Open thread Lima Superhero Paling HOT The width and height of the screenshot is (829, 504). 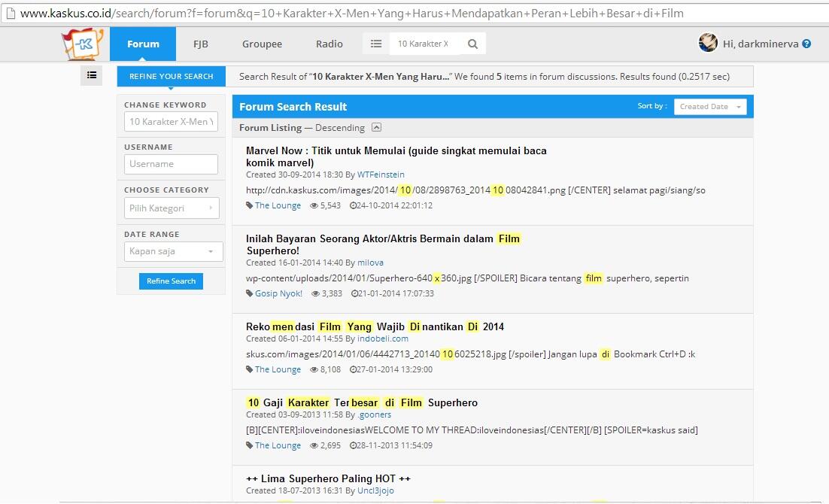pyautogui.click(x=328, y=479)
